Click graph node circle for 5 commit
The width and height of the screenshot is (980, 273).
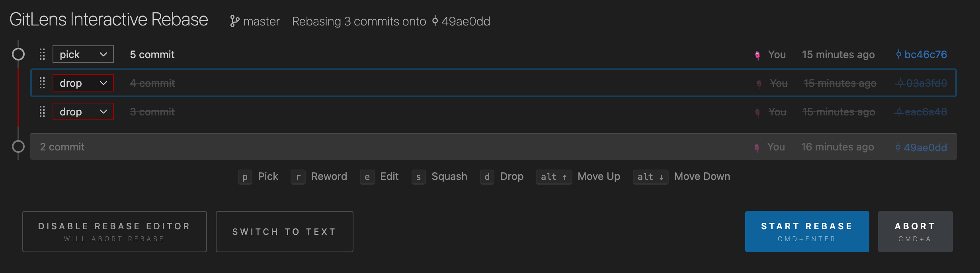click(18, 54)
